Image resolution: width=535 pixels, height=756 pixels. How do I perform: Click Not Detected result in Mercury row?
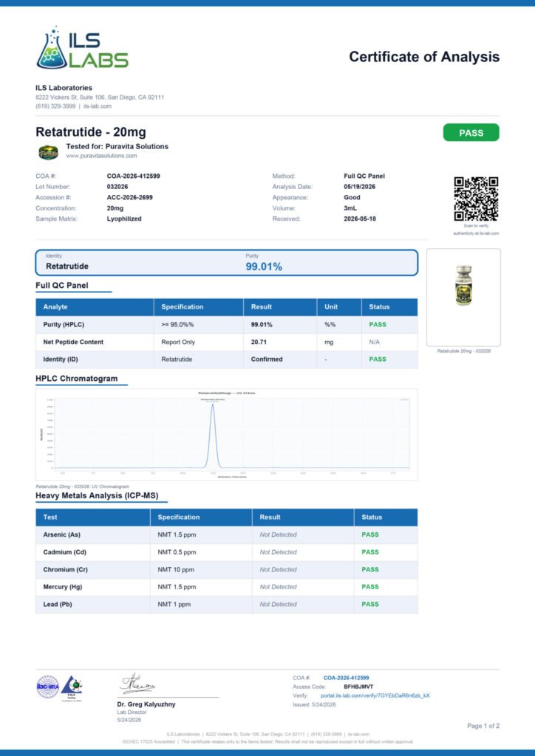279,587
